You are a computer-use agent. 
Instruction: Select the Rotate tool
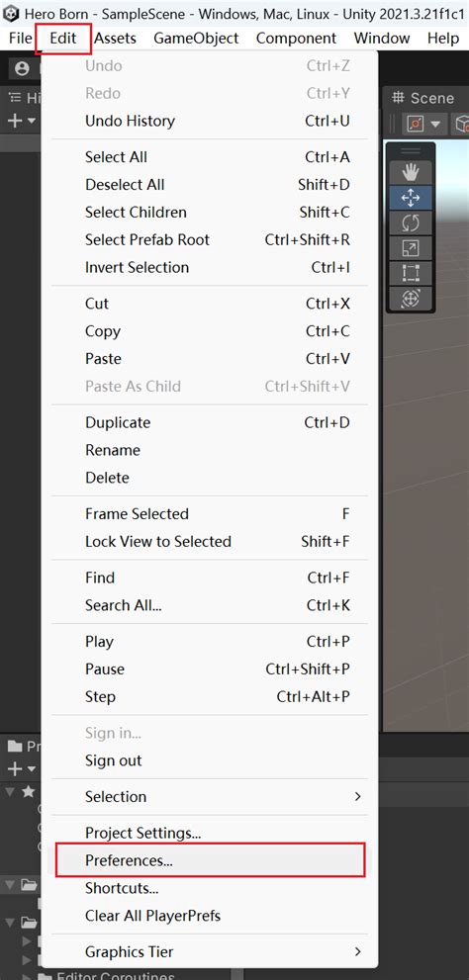point(411,223)
